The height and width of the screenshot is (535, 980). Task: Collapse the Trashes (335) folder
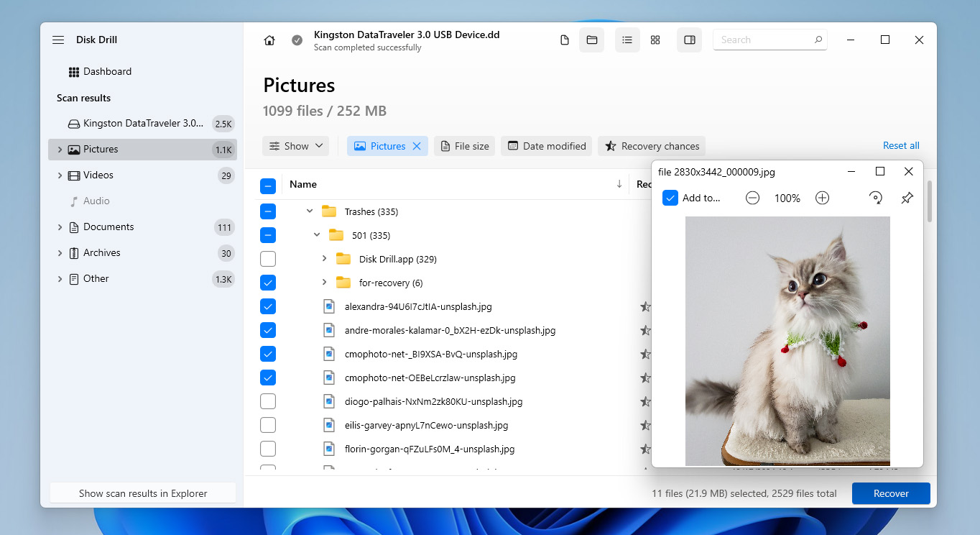click(x=310, y=211)
